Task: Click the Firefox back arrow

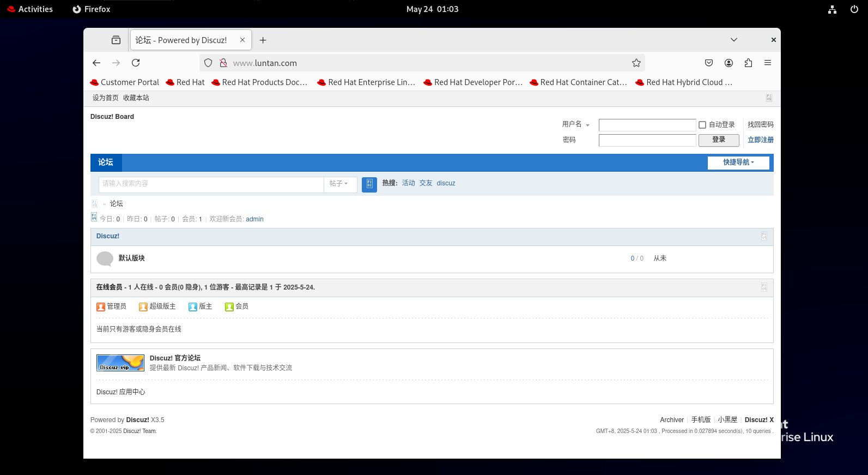Action: (x=96, y=63)
